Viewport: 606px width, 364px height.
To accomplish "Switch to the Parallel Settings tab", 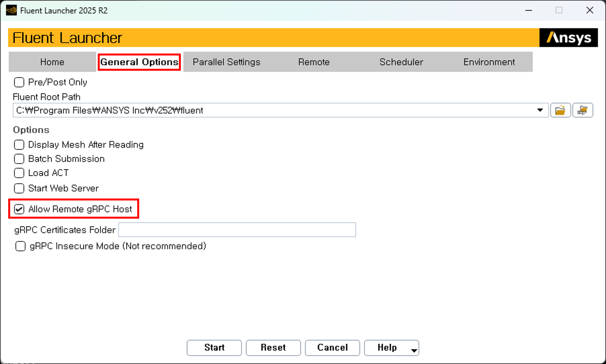I will pyautogui.click(x=226, y=62).
